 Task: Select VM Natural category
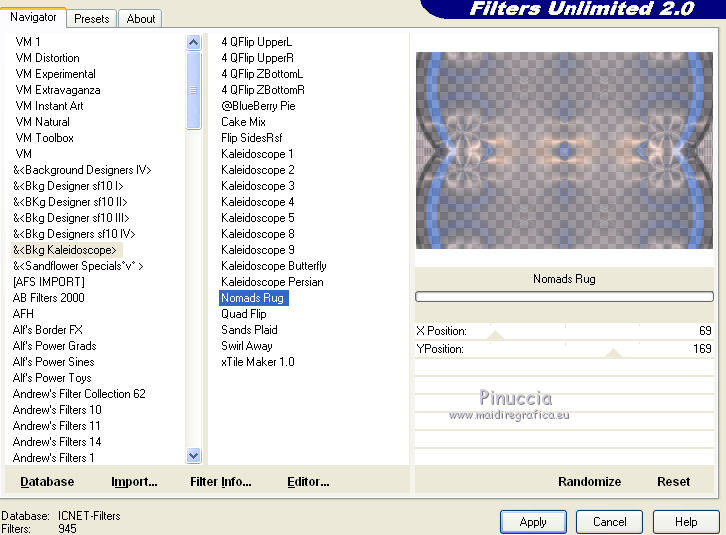[43, 122]
